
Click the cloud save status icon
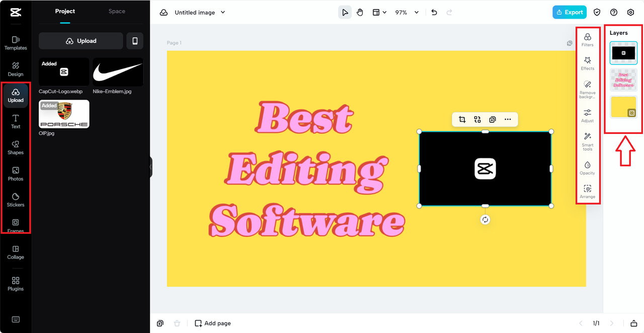point(164,13)
